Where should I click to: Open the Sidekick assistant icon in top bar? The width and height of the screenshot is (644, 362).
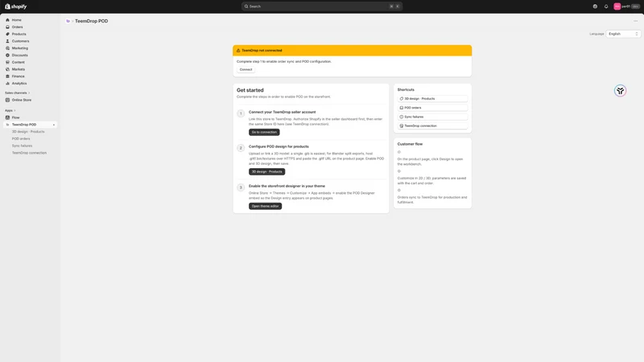tap(595, 6)
